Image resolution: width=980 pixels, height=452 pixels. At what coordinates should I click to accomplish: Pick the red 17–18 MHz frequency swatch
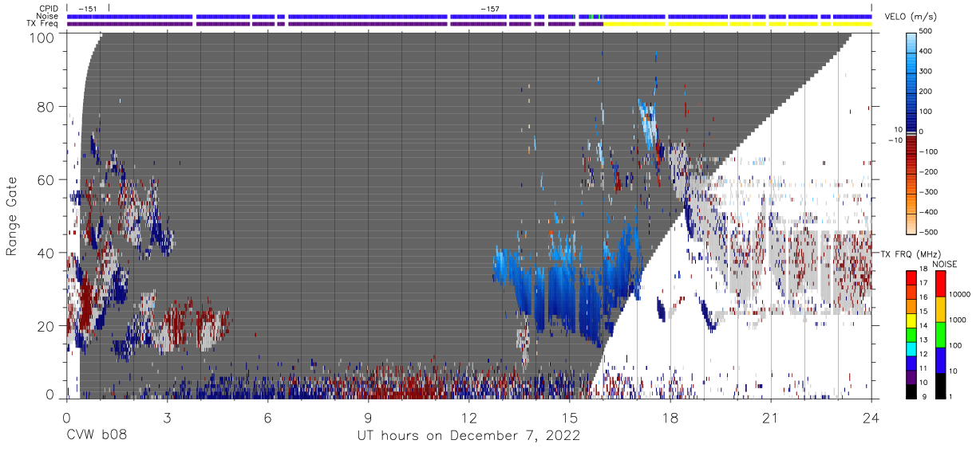coord(911,277)
